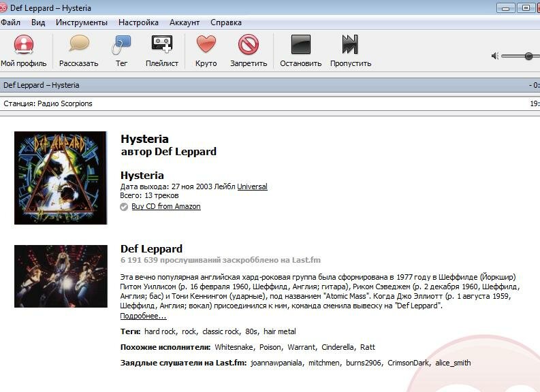The width and height of the screenshot is (540, 392).
Task: Skip the track with Пропустить
Action: pyautogui.click(x=350, y=46)
